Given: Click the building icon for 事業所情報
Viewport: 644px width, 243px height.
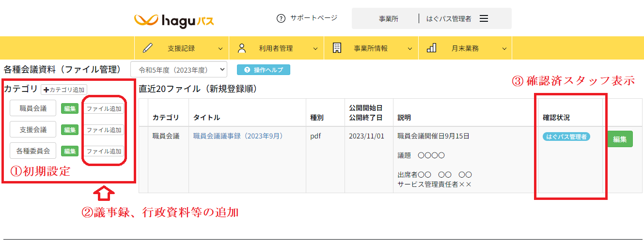Looking at the screenshot, I should (337, 48).
